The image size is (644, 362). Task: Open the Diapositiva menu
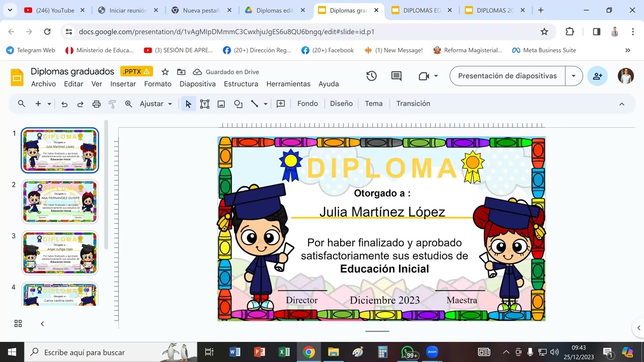point(198,84)
